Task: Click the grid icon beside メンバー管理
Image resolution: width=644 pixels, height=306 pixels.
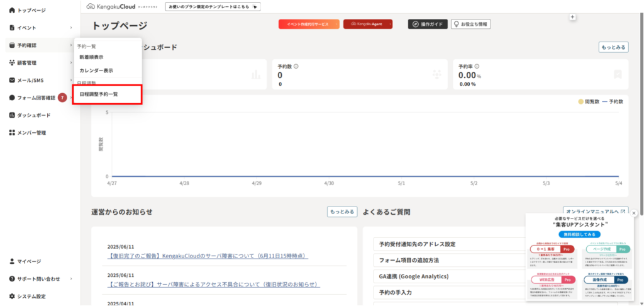Action: point(12,133)
